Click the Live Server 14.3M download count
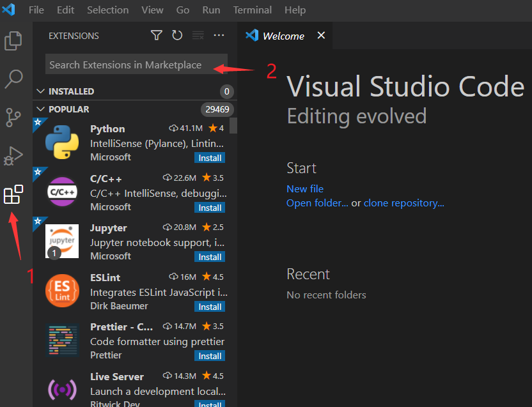 180,376
